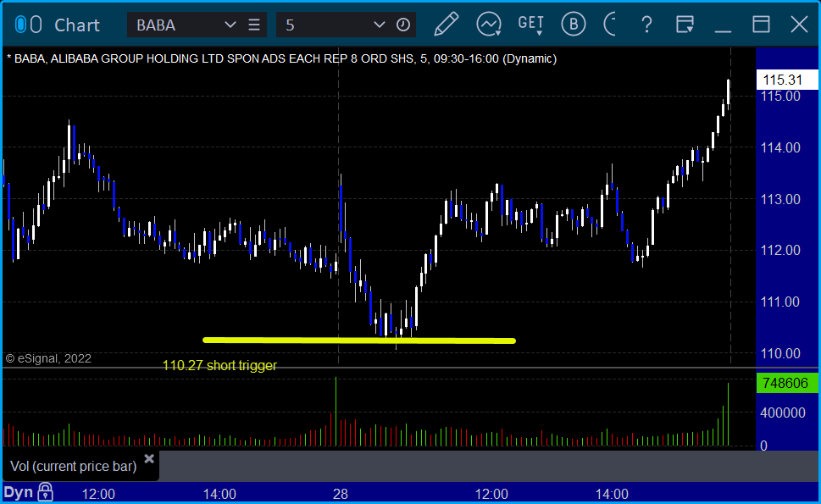This screenshot has width=821, height=504.
Task: Click the 110.00 price axis label
Action: (780, 354)
